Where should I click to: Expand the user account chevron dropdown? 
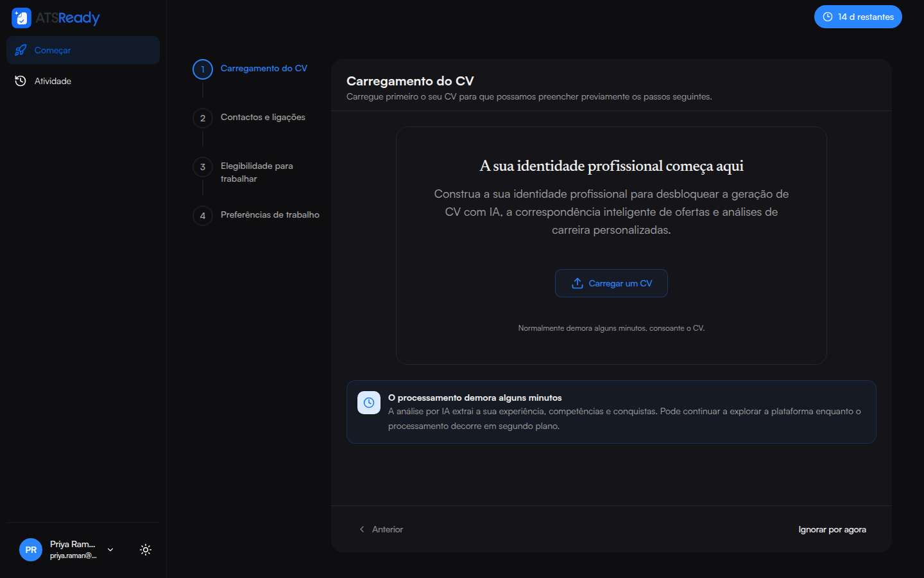[110, 550]
